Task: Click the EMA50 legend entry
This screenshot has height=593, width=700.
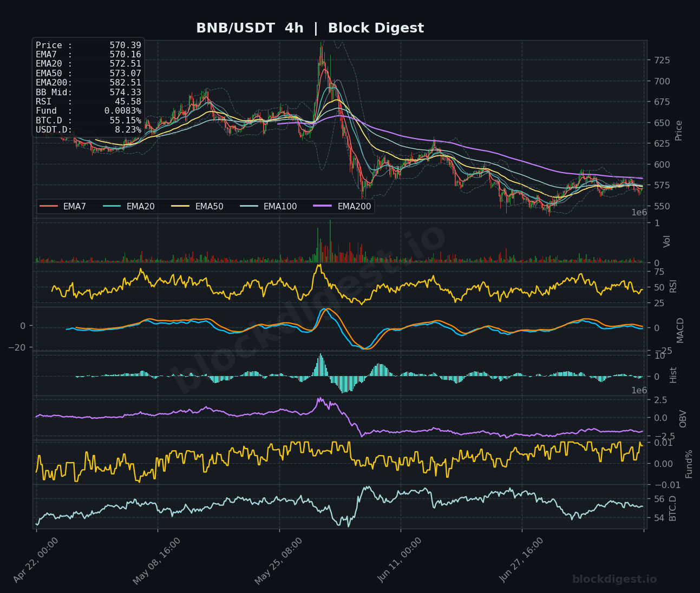Action: click(198, 206)
